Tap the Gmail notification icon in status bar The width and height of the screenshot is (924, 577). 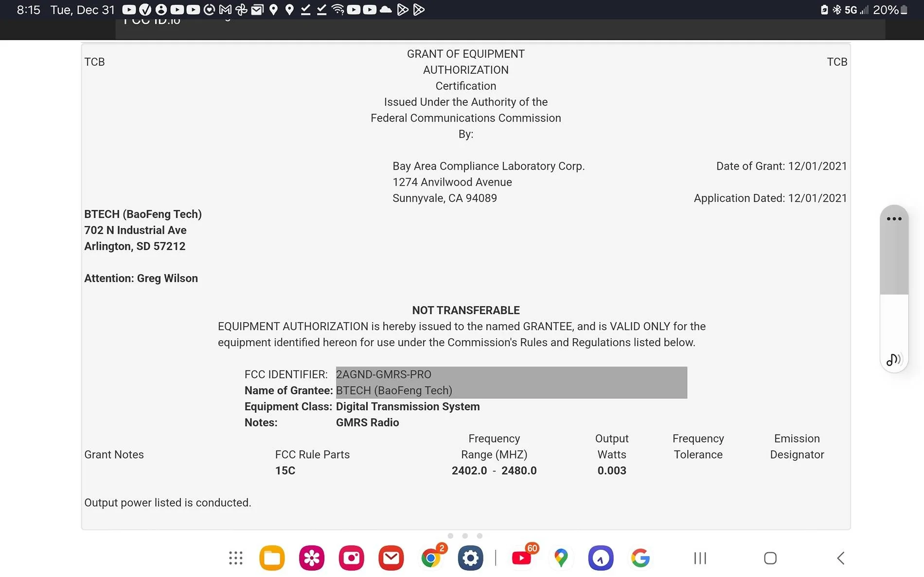(225, 10)
